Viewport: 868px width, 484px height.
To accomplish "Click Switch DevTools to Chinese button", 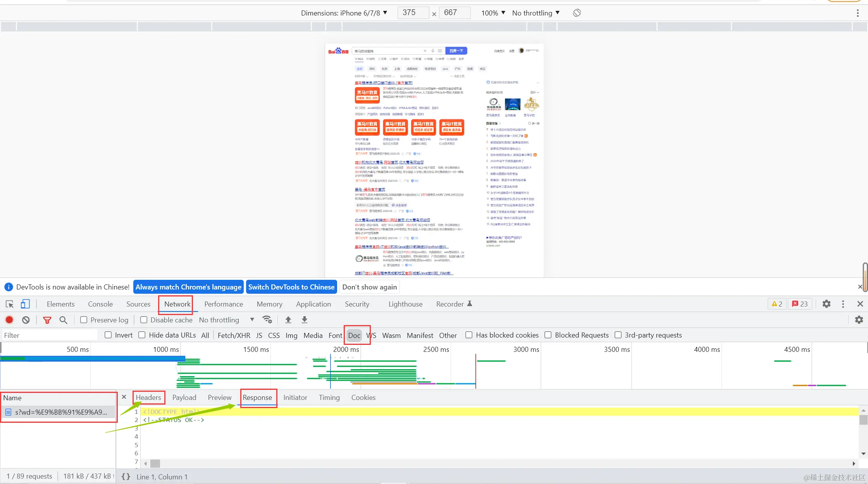I will (291, 287).
